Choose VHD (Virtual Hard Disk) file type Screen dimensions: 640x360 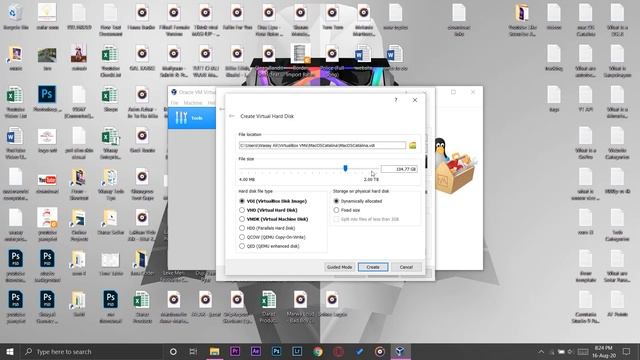pos(269,210)
